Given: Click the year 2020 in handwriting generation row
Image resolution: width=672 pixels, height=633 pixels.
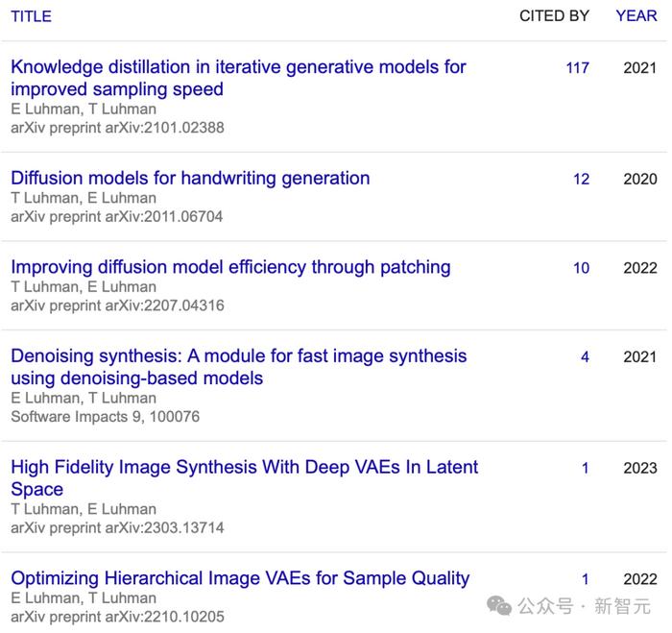Looking at the screenshot, I should pyautogui.click(x=639, y=179).
